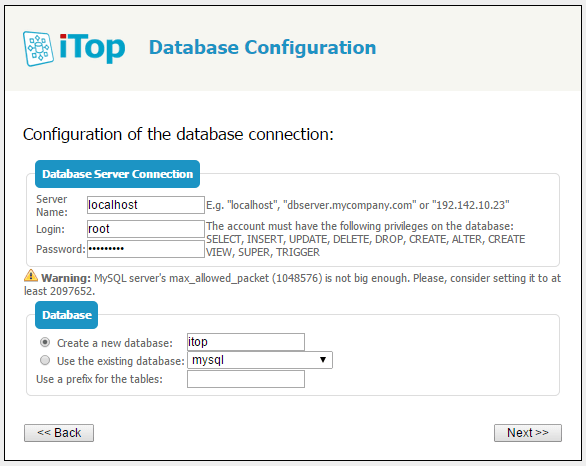Click the 'Server Name:' label

(52, 206)
